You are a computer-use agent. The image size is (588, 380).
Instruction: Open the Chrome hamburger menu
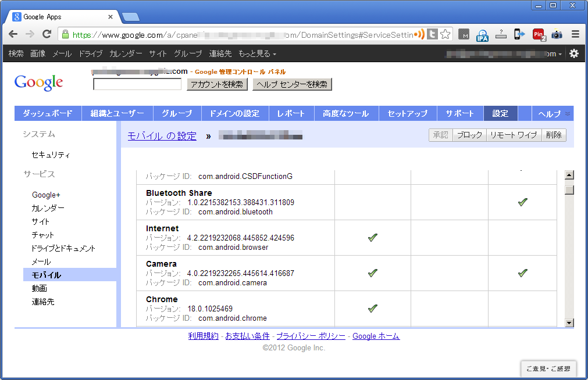coord(576,34)
